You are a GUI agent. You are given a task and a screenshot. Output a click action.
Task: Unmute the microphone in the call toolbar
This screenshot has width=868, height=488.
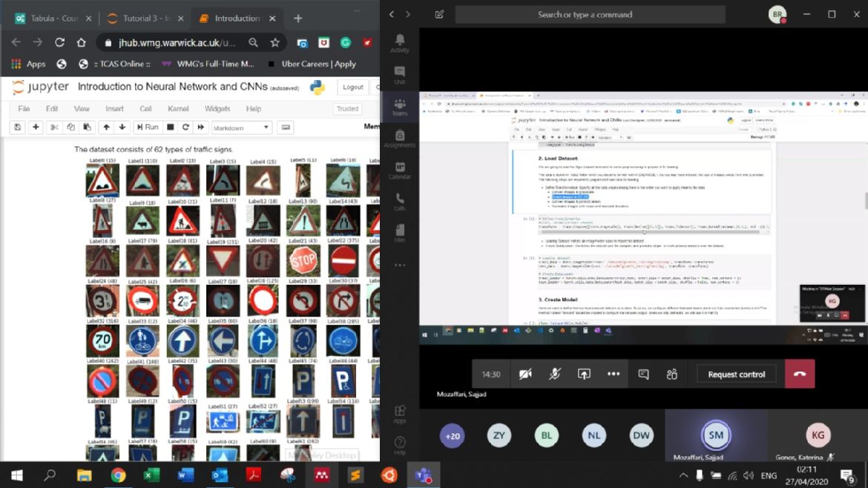[554, 375]
